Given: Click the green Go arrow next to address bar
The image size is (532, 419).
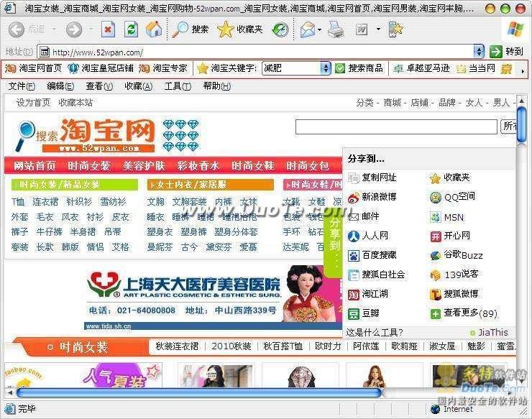Looking at the screenshot, I should point(496,52).
